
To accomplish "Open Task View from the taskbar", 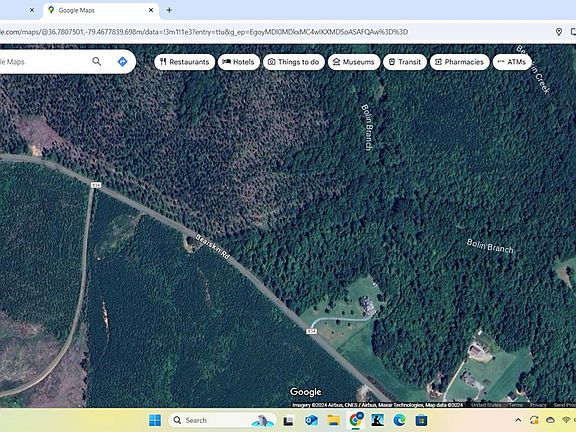I will 289,420.
